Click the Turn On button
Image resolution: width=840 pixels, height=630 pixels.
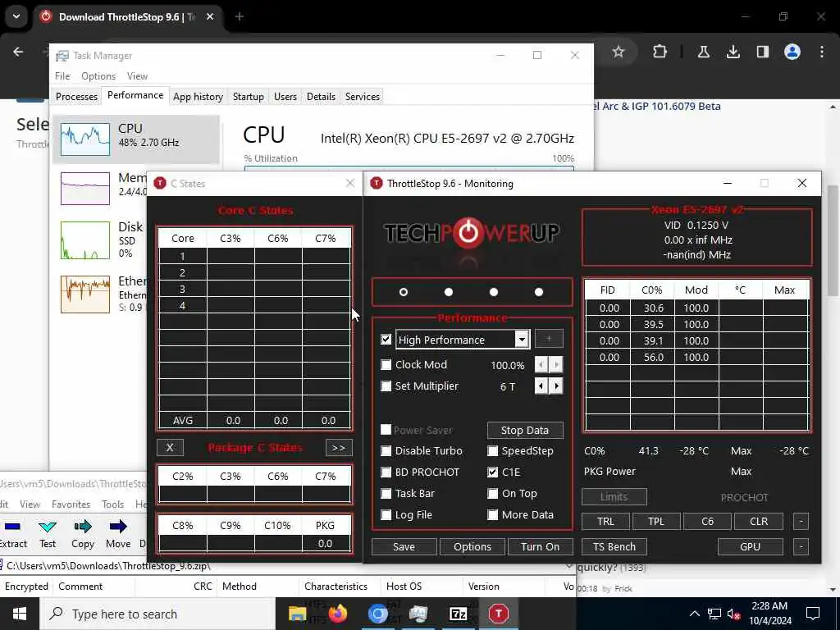click(x=540, y=546)
